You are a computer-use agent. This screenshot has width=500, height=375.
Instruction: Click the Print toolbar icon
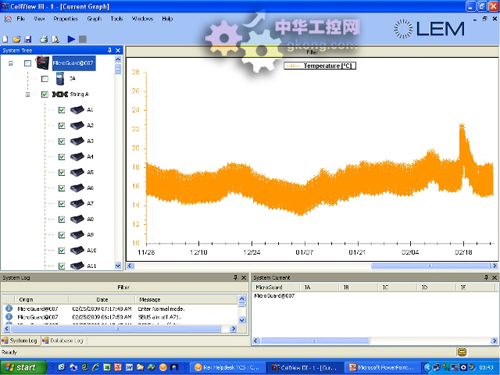click(44, 39)
